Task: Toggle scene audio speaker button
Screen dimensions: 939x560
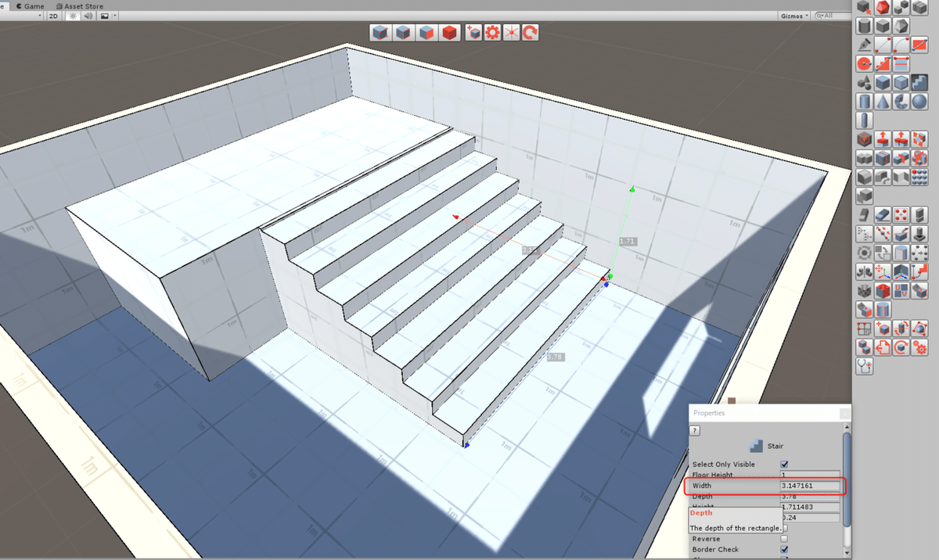Action: [88, 16]
